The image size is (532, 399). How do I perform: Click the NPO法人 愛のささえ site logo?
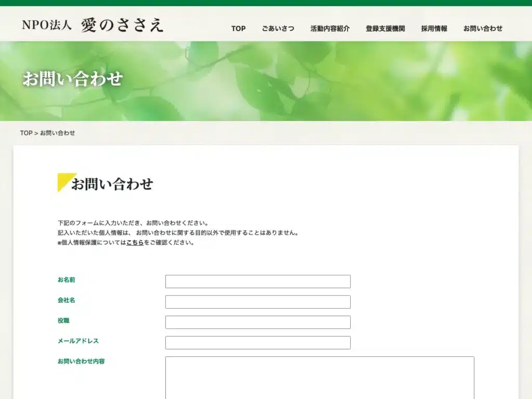pos(92,25)
